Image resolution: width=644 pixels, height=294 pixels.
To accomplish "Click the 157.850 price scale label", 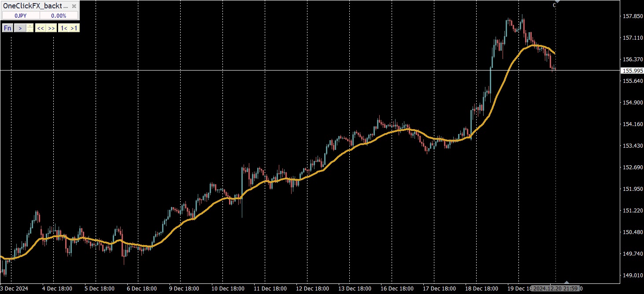I will [x=632, y=16].
